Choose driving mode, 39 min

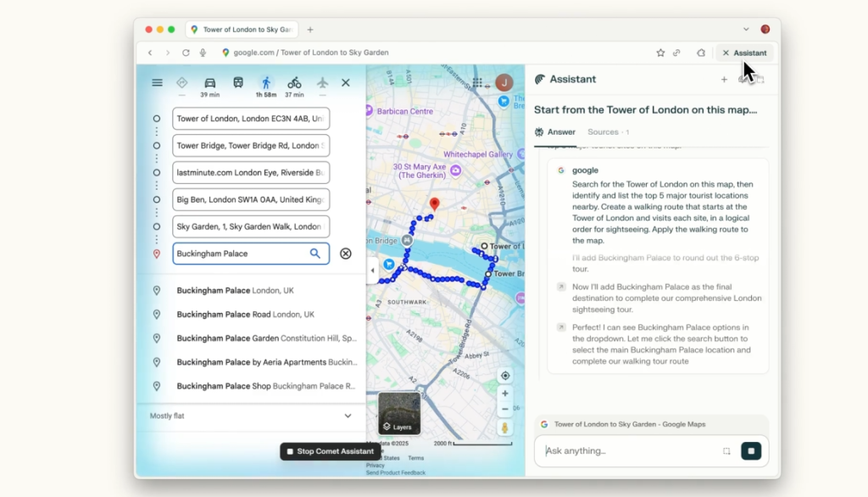[210, 87]
